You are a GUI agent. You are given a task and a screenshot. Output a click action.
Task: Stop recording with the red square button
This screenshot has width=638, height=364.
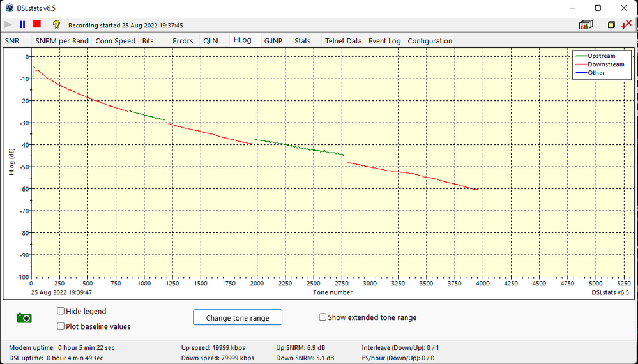click(37, 25)
